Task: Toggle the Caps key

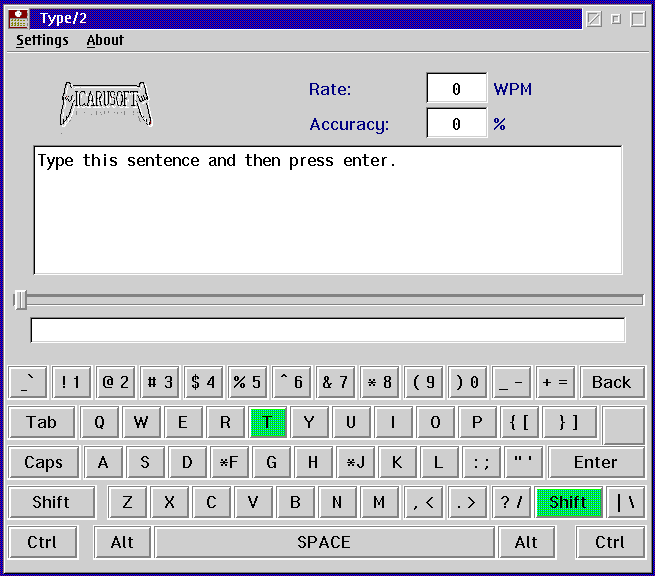Action: tap(43, 462)
